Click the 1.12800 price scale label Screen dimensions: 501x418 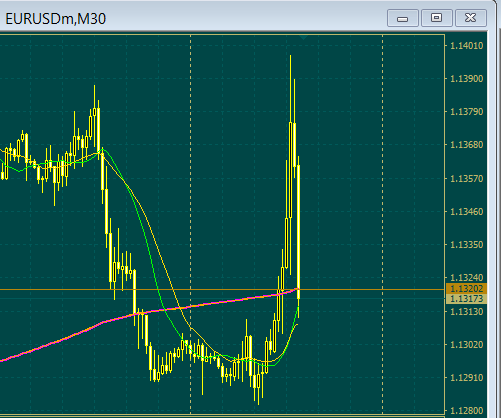[x=466, y=410]
